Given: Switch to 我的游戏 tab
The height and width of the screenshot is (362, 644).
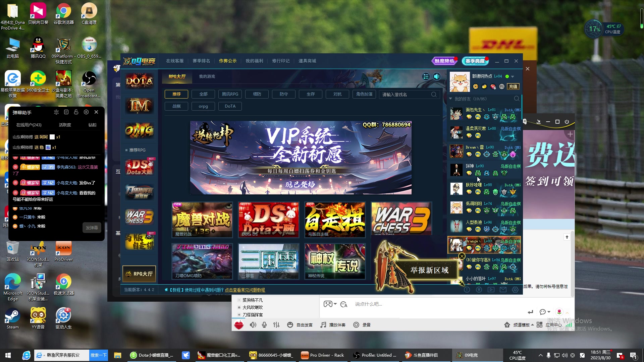Looking at the screenshot, I should tap(207, 76).
